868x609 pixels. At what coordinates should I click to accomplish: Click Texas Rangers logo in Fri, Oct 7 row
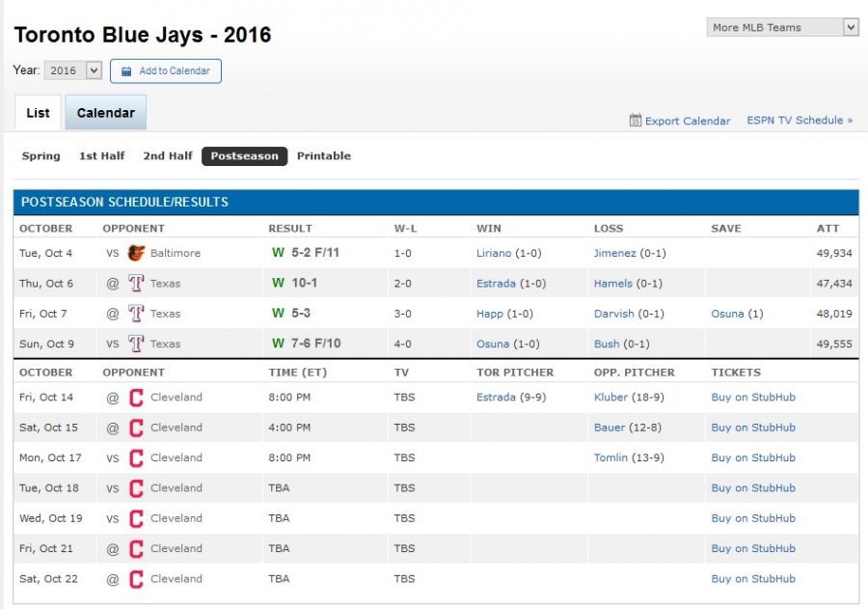point(136,314)
